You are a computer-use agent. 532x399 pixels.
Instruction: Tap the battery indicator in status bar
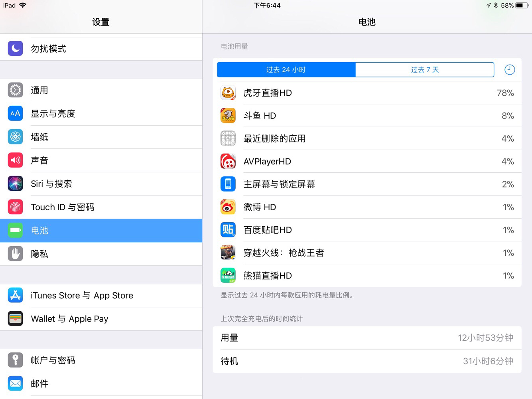(x=522, y=6)
